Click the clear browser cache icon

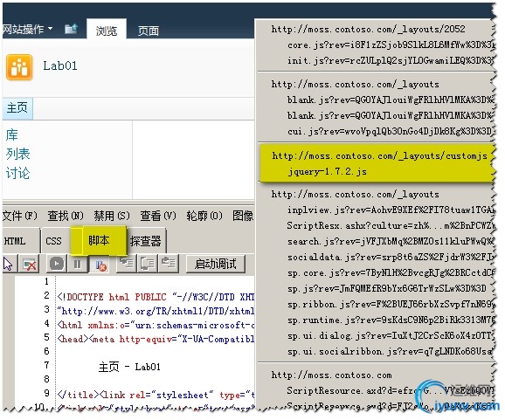pos(30,265)
